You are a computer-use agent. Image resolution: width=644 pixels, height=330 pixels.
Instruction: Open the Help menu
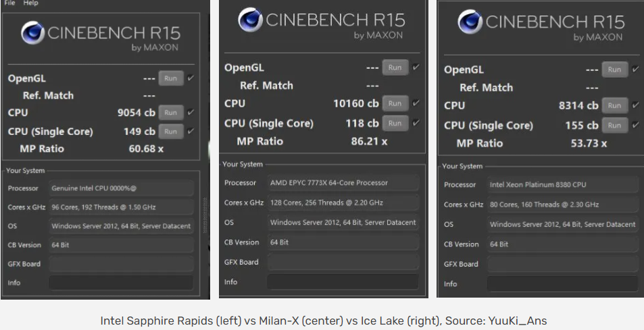30,3
